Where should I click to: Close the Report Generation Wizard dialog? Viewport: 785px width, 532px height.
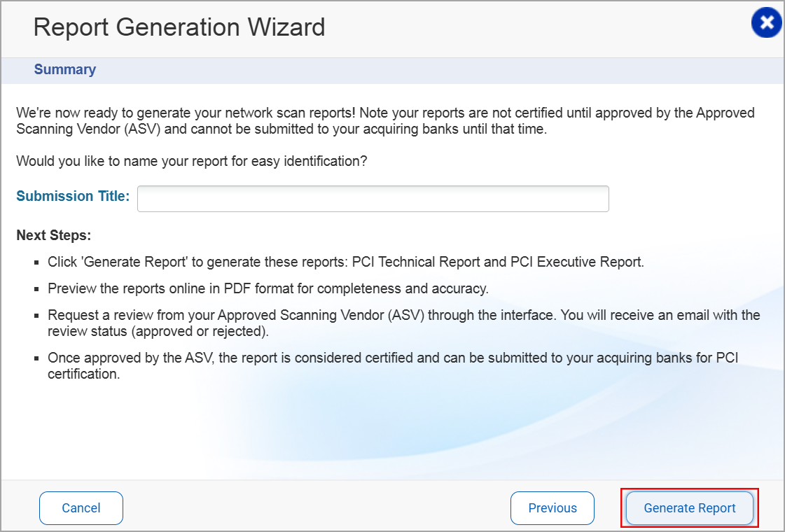pos(767,23)
